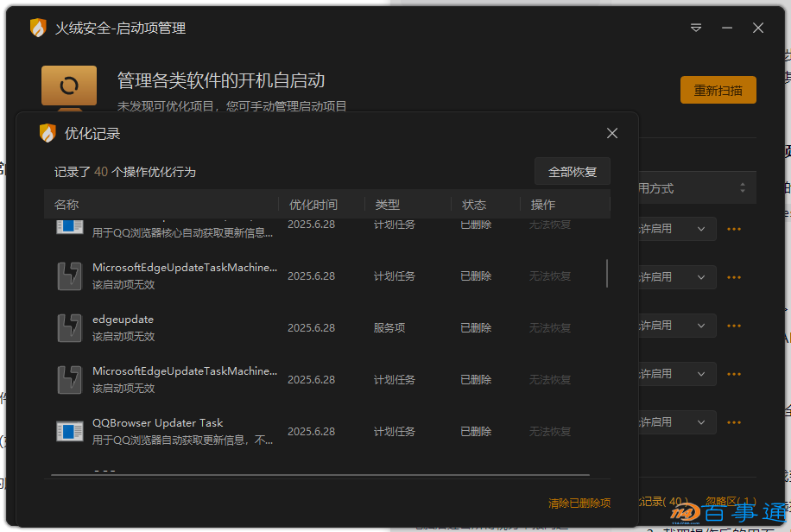Click the QQBrowser Updater Task blue icon
This screenshot has height=532, width=791.
pyautogui.click(x=70, y=428)
